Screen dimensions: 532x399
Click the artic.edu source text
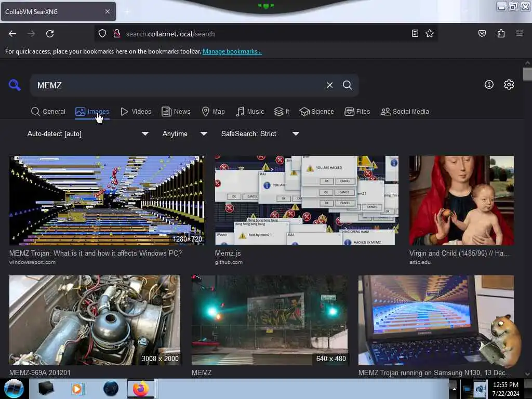point(420,262)
